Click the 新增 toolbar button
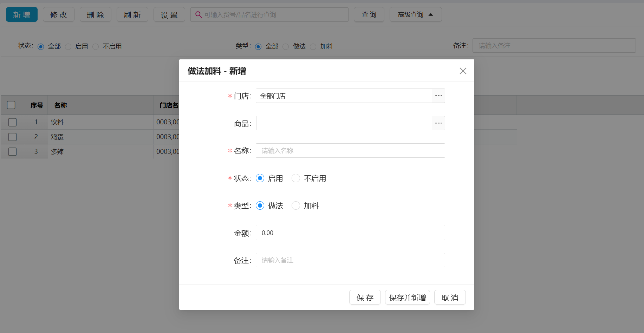The image size is (644, 333). 22,14
